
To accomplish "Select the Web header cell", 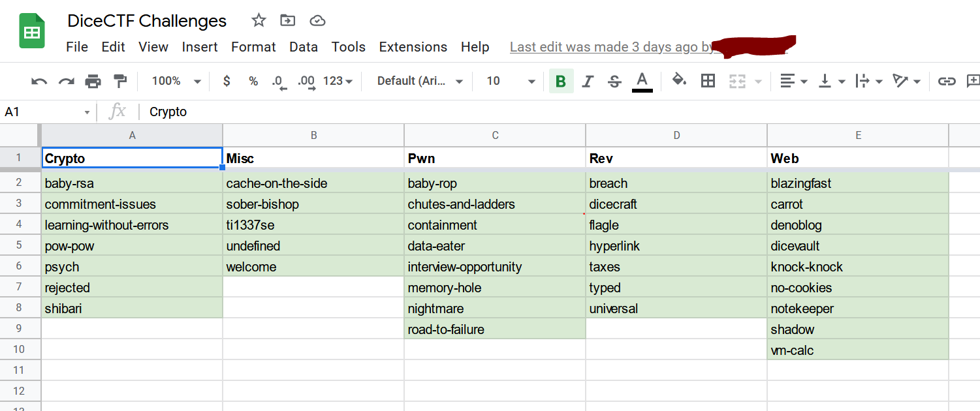I will (858, 158).
